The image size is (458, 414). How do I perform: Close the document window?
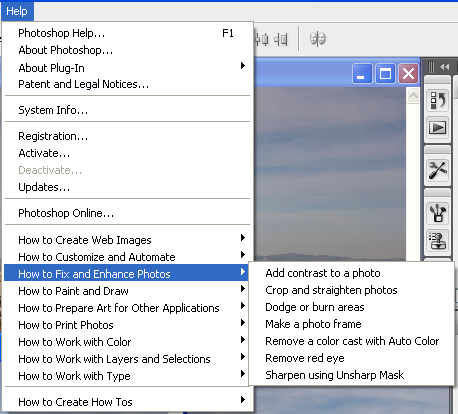click(x=409, y=73)
